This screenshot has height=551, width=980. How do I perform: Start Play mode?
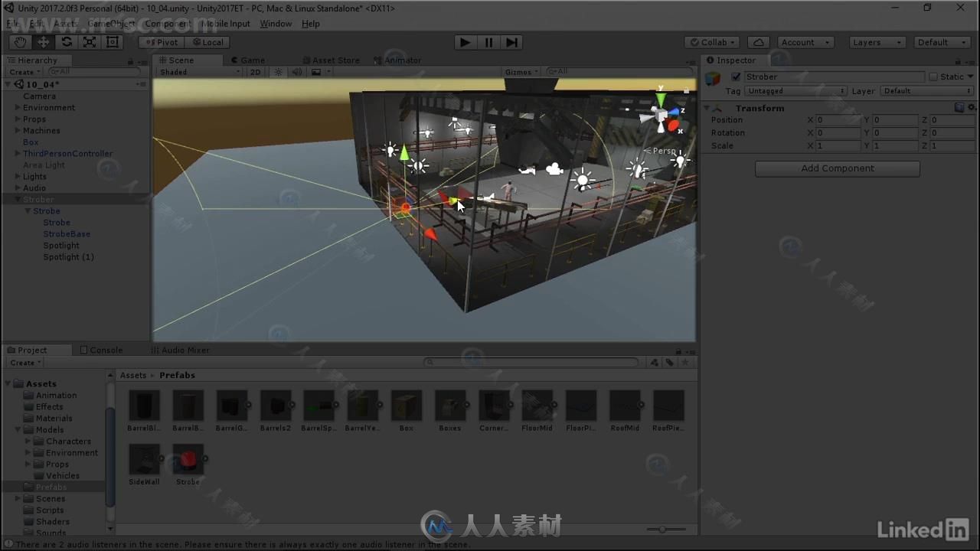point(465,42)
